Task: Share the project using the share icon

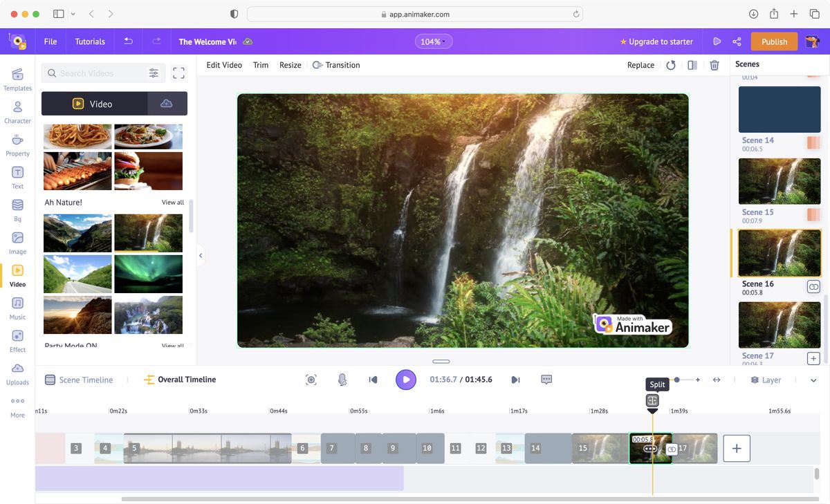Action: [x=735, y=41]
